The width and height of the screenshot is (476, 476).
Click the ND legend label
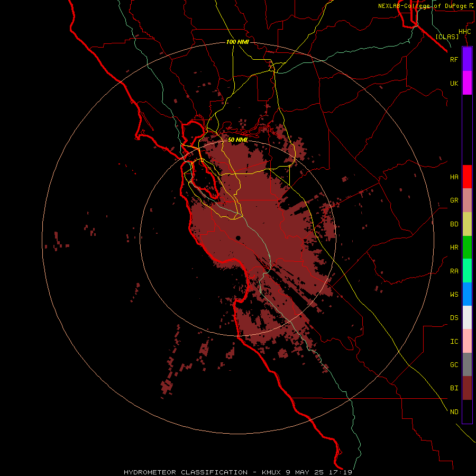pyautogui.click(x=454, y=412)
